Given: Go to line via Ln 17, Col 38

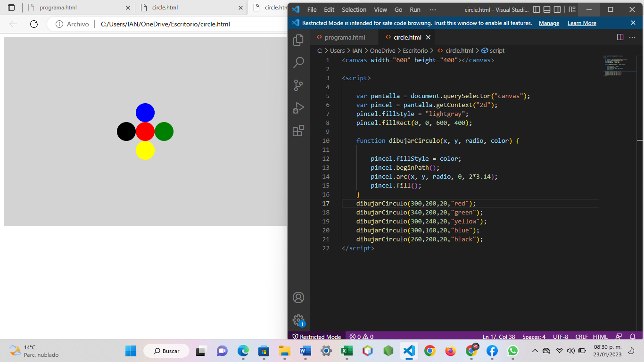Looking at the screenshot, I should (499, 337).
